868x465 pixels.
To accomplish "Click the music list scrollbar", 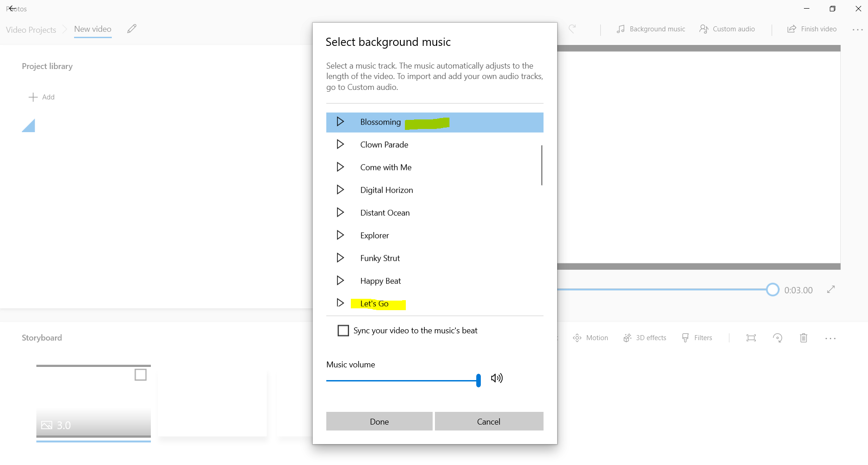I will coord(542,165).
